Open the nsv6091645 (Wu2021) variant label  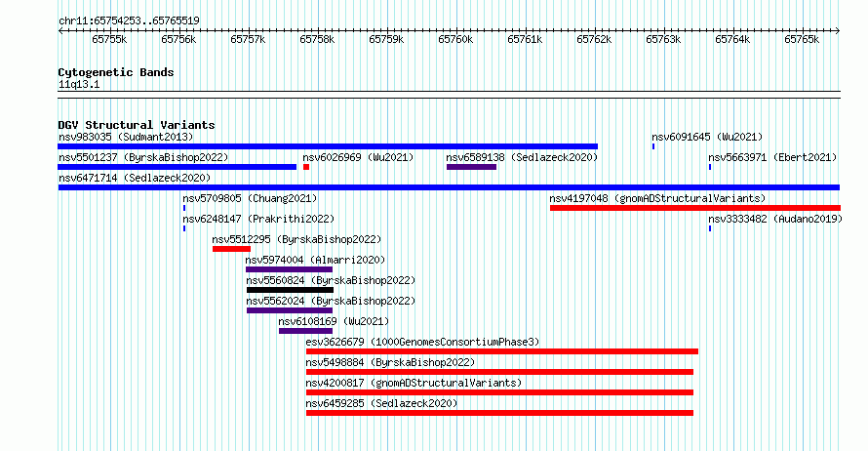pyautogui.click(x=707, y=137)
